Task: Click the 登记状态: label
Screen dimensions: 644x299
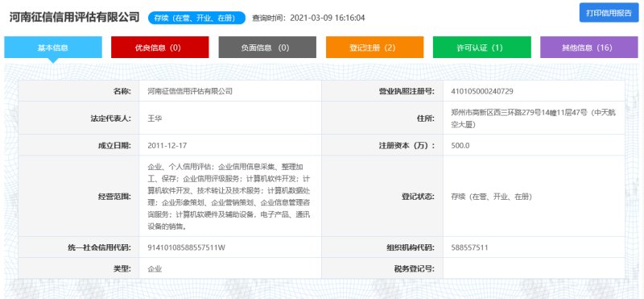Action: pyautogui.click(x=418, y=197)
